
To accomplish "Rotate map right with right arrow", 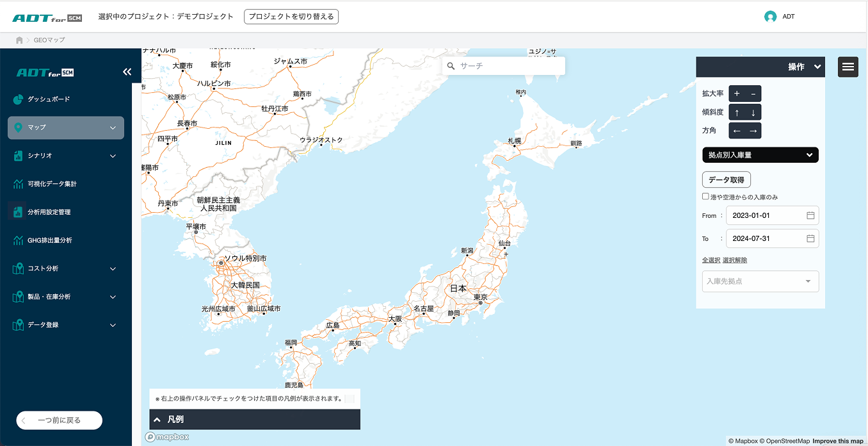I will point(753,131).
